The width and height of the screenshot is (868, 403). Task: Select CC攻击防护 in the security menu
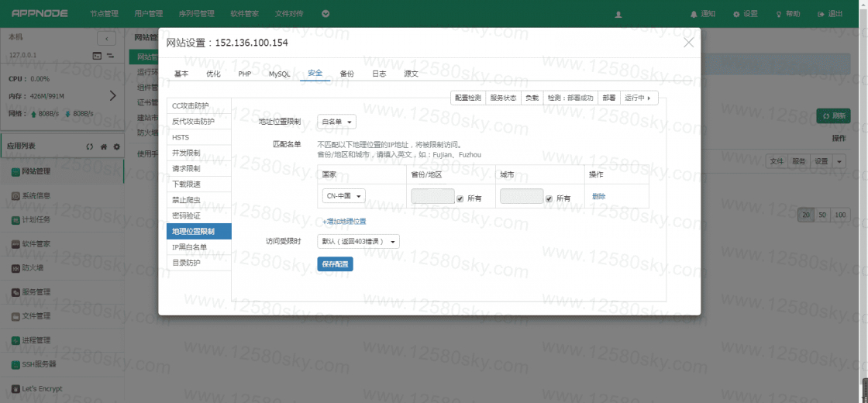pos(198,105)
